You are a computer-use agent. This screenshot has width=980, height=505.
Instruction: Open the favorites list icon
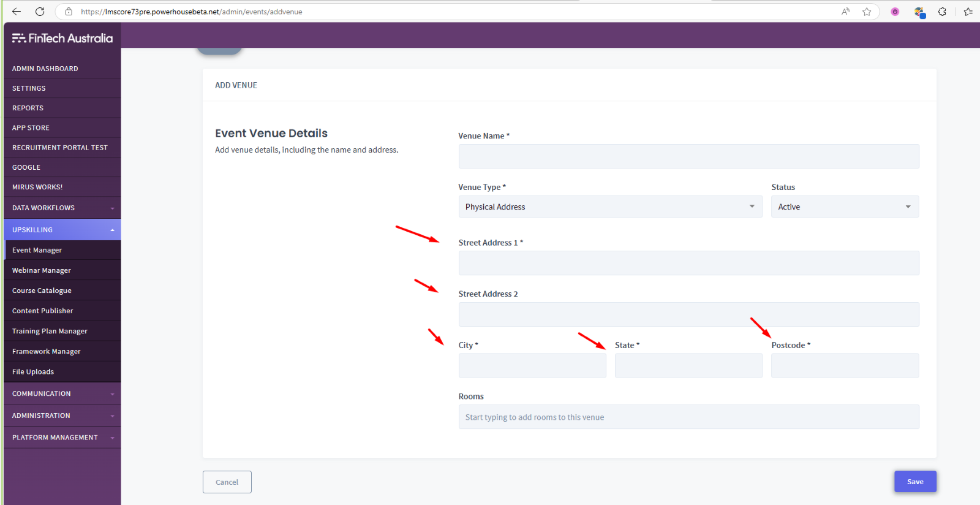[x=968, y=12]
